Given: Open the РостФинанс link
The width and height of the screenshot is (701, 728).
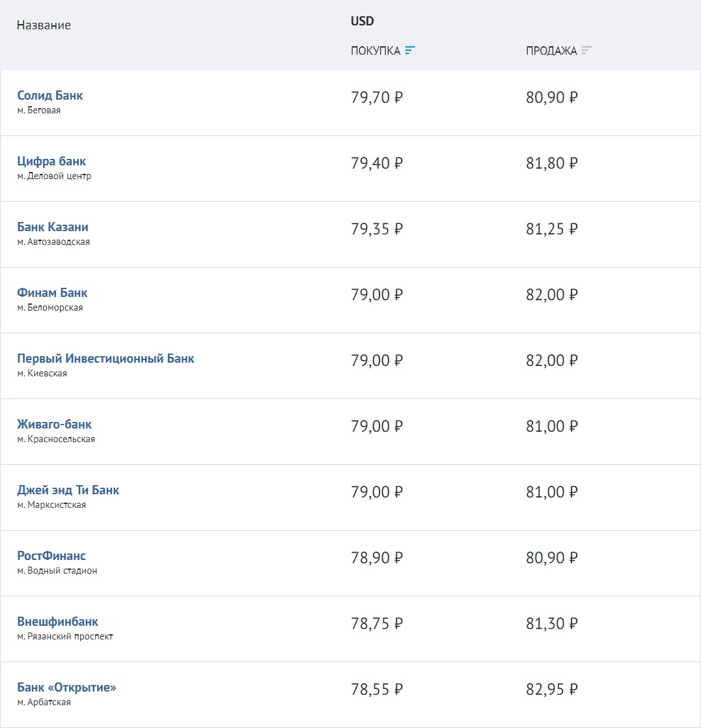Looking at the screenshot, I should [x=51, y=556].
